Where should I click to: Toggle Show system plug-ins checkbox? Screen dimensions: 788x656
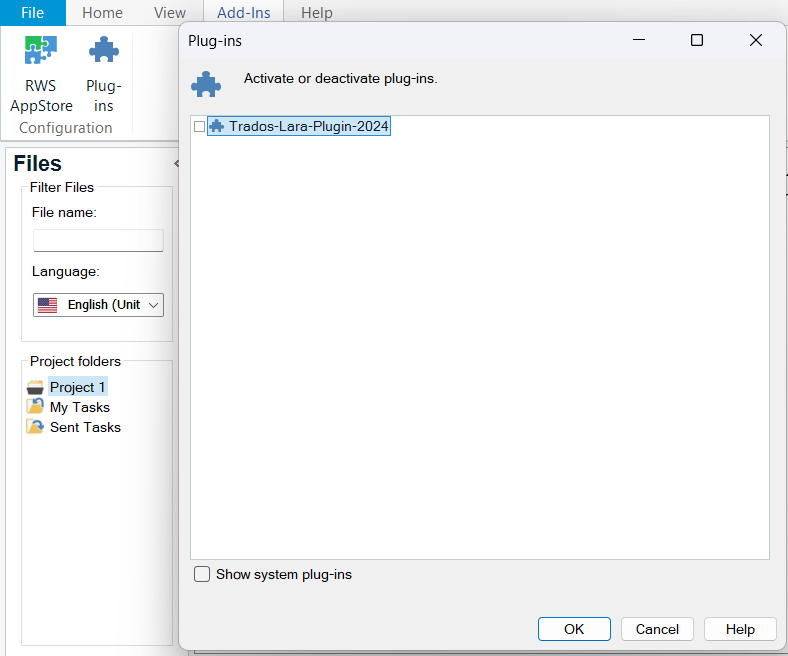(202, 574)
